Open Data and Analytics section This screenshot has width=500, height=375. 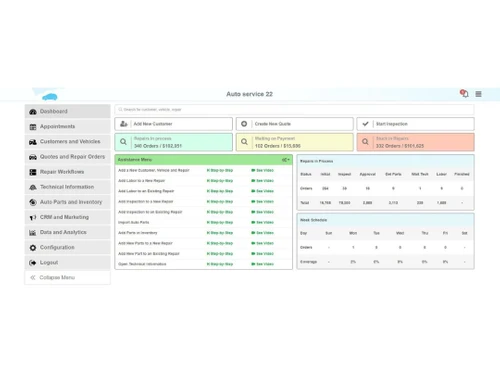[67, 232]
